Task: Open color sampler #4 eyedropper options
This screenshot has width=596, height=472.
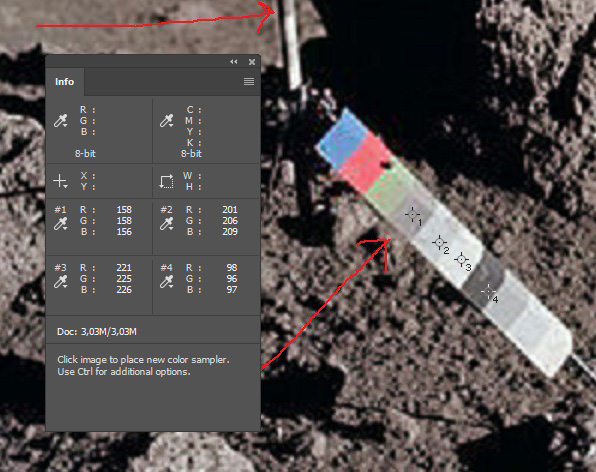Action: tap(166, 282)
